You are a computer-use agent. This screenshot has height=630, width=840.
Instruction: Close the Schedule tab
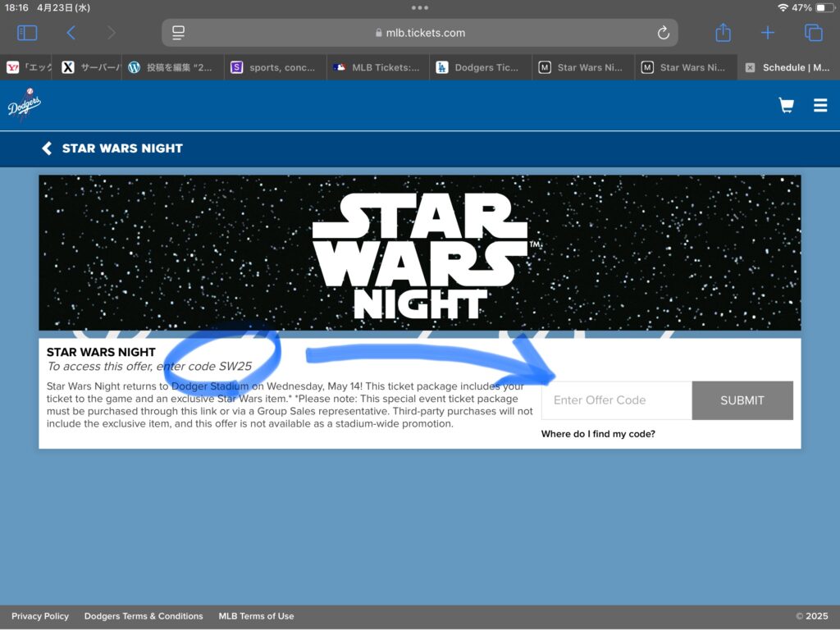click(750, 67)
